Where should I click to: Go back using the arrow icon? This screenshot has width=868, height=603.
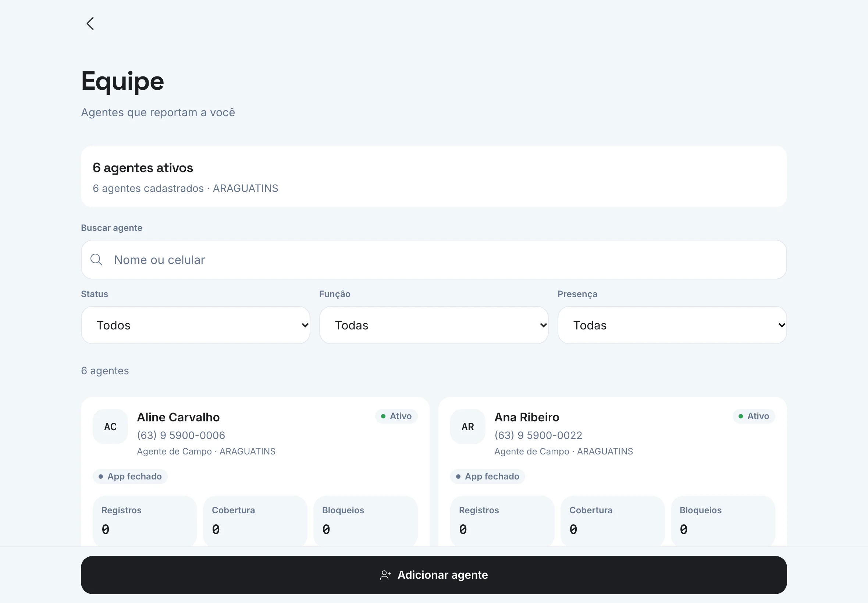click(90, 24)
